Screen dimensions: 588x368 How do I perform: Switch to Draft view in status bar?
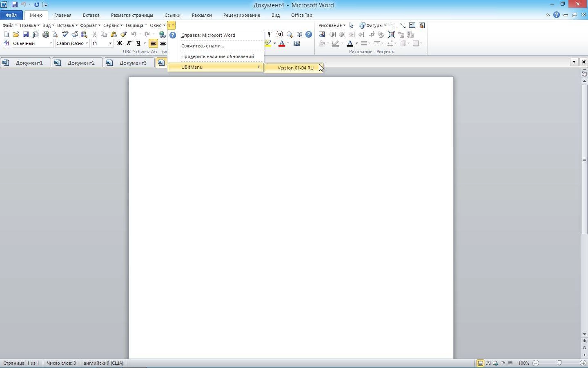510,363
